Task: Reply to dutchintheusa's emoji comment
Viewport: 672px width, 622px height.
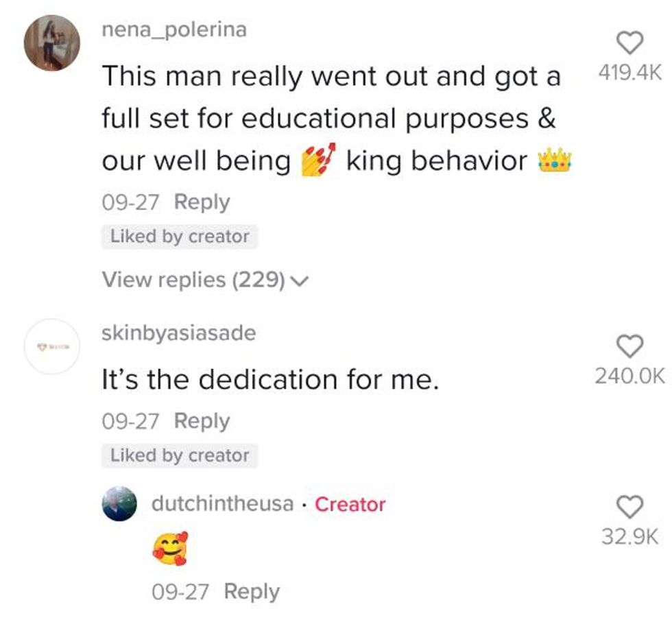Action: point(252,591)
